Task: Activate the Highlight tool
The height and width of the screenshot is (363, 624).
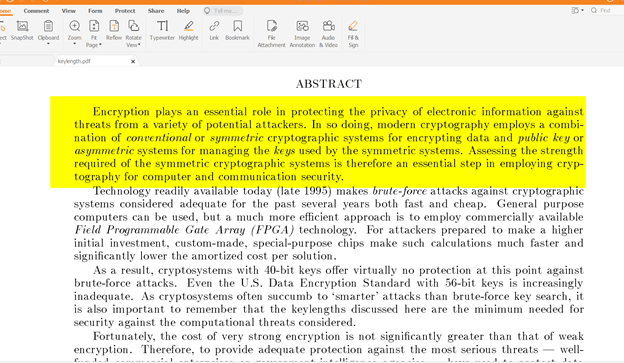Action: click(x=188, y=31)
